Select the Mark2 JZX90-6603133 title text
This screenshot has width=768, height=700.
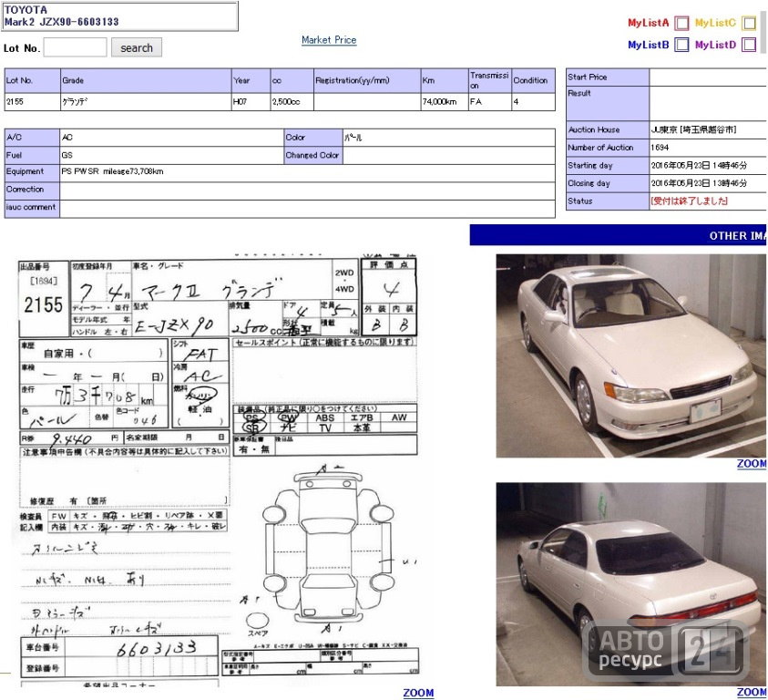tap(62, 22)
